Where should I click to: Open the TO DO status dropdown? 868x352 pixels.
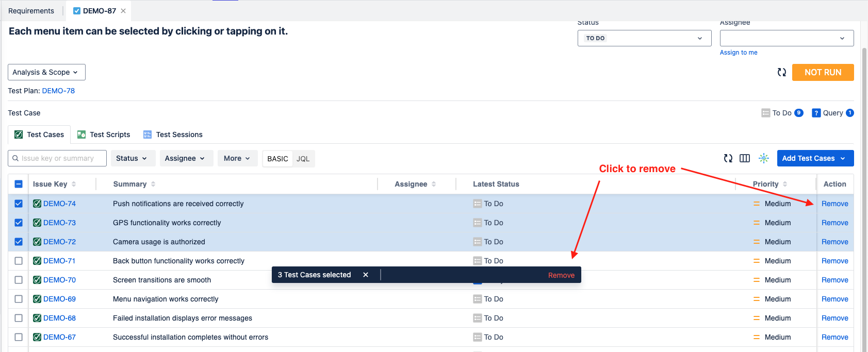click(x=644, y=38)
